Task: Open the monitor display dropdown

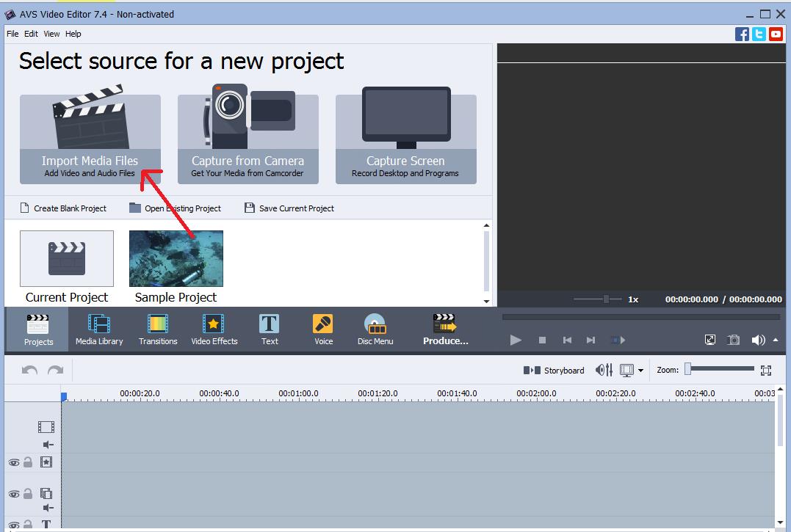Action: coord(639,370)
